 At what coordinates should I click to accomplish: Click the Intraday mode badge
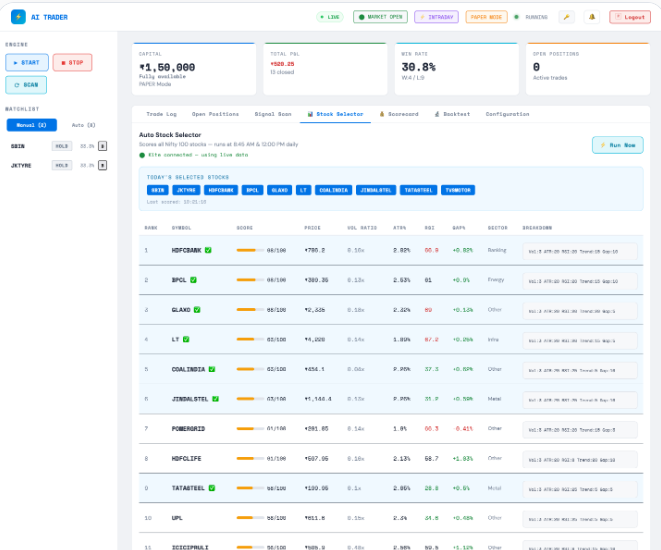(436, 17)
